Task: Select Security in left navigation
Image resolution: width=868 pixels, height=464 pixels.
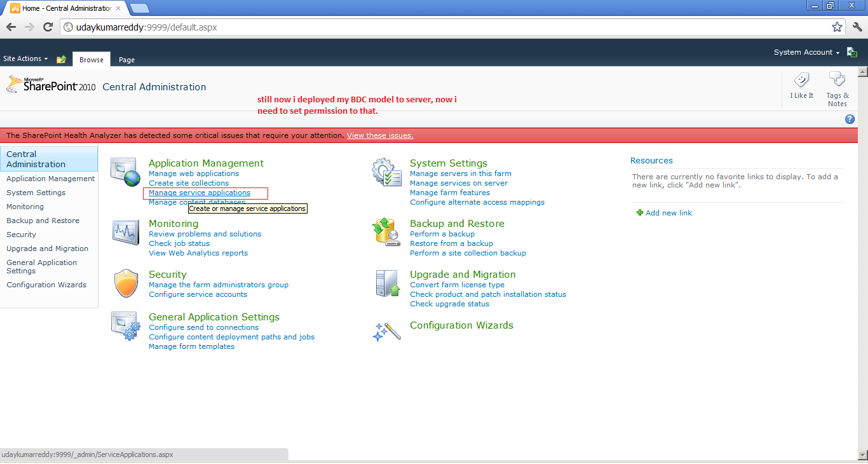Action: pos(21,235)
